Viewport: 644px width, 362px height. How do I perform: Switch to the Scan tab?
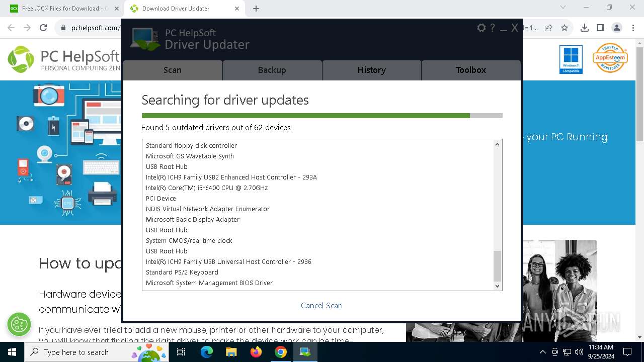click(x=173, y=70)
